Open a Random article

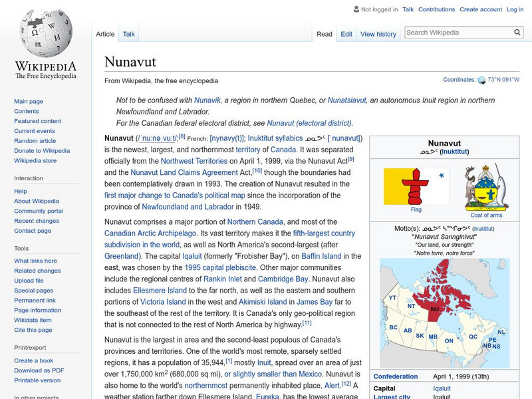(x=35, y=140)
